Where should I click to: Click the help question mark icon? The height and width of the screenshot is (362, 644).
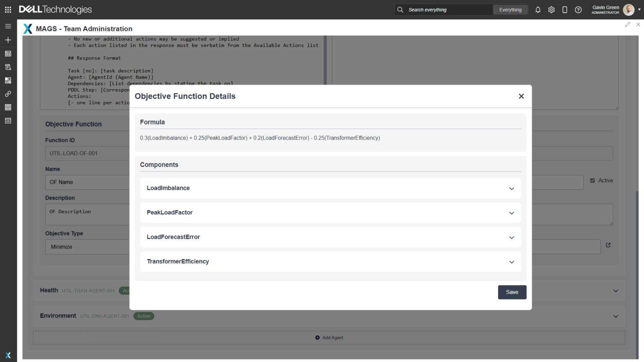click(578, 10)
